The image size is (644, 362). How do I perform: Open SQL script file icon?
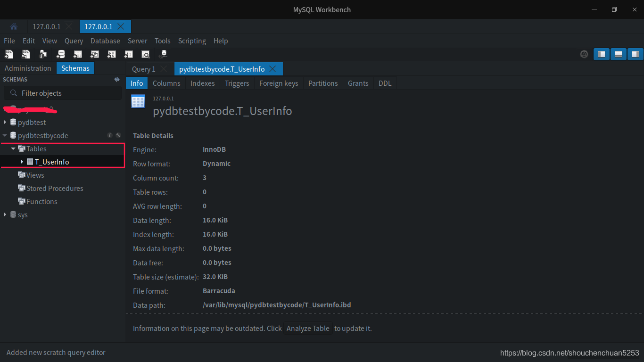tap(26, 54)
